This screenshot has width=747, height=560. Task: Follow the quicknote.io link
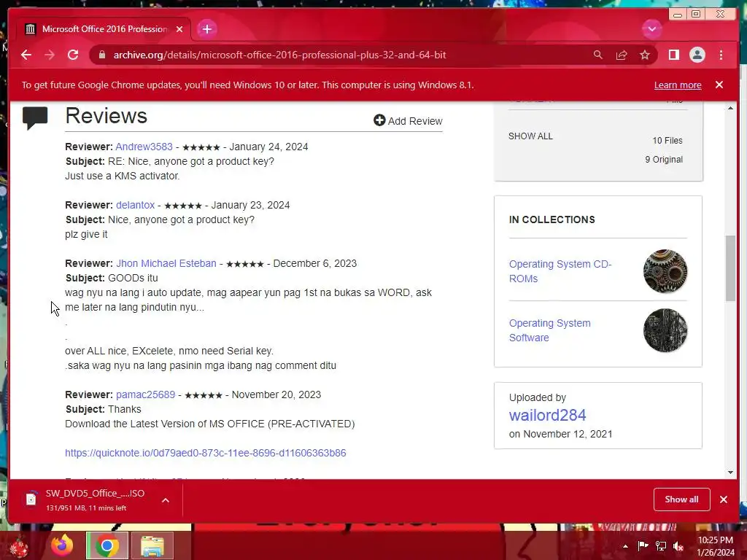[x=205, y=453]
